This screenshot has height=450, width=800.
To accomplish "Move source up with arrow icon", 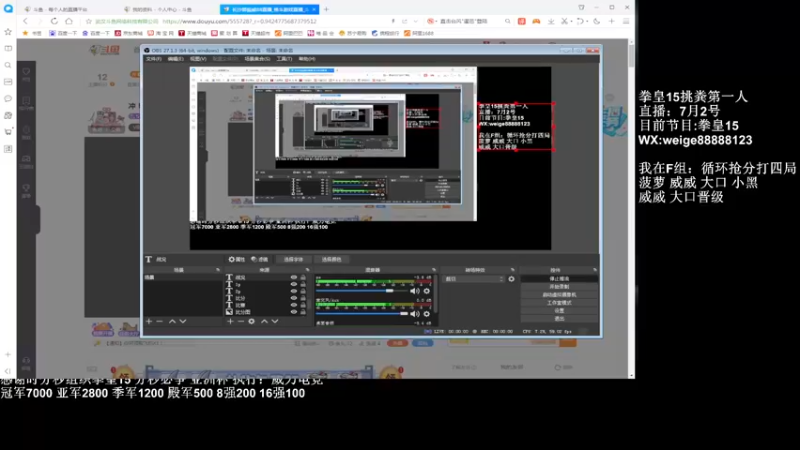I will coord(264,321).
